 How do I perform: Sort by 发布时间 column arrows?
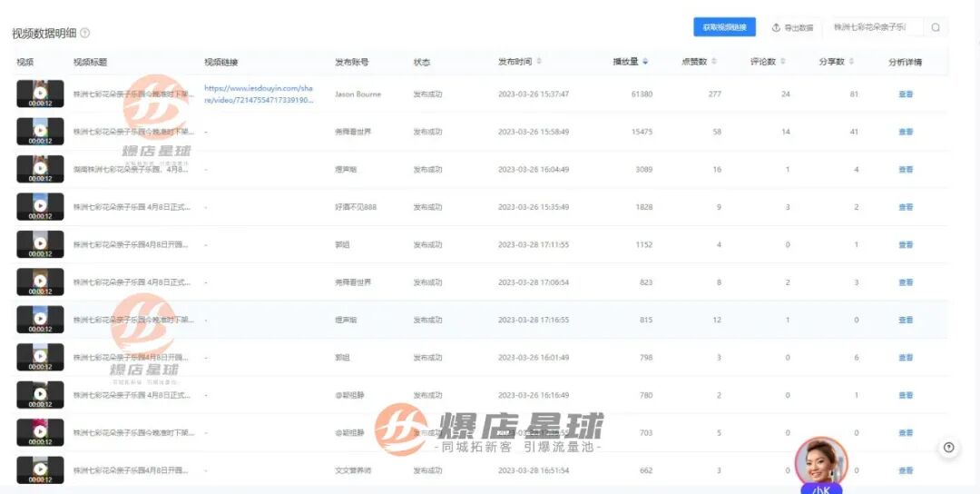[539, 61]
